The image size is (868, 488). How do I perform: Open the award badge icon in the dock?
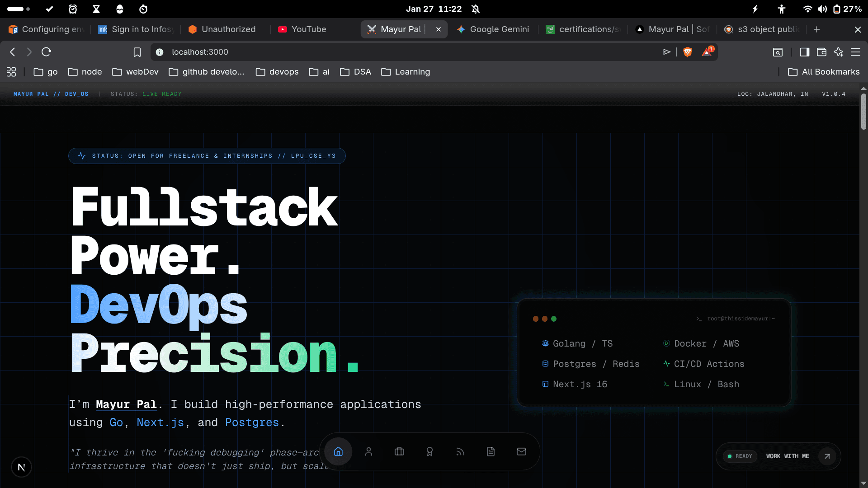pos(429,451)
